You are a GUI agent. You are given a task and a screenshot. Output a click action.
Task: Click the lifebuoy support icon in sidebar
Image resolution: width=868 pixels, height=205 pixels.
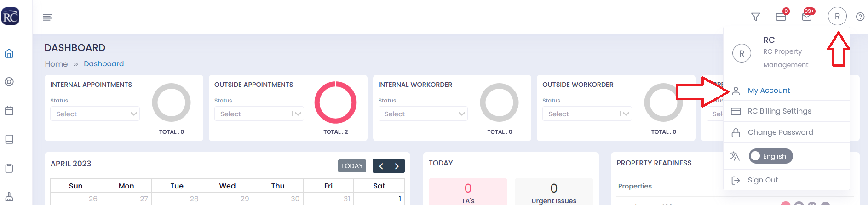9,82
